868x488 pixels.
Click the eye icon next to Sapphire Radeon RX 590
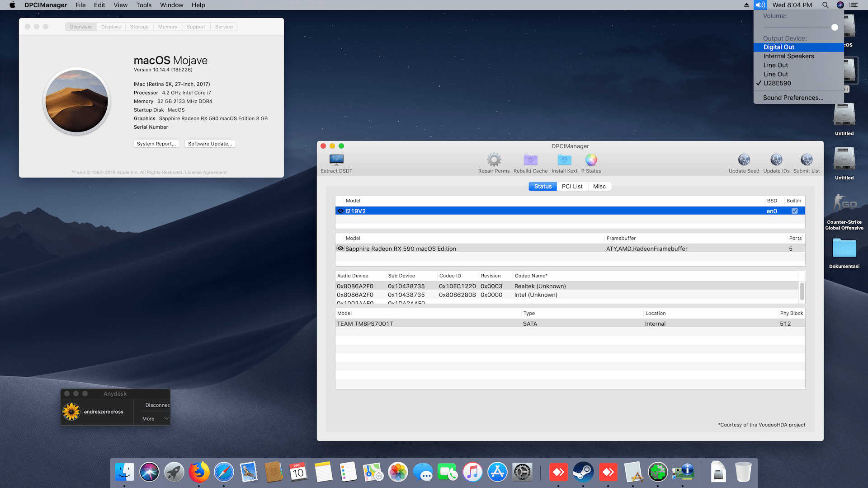tap(340, 248)
